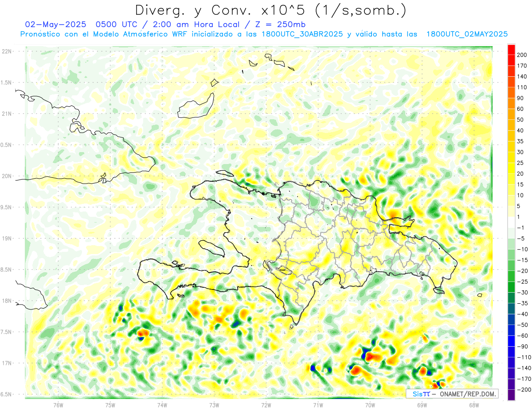Click the colorbar value '-140'

[523, 368]
